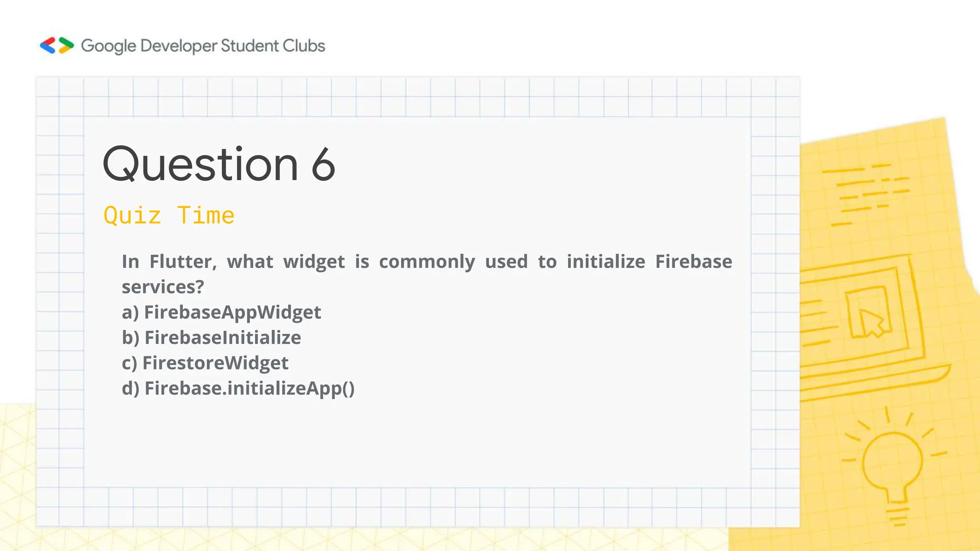Image resolution: width=980 pixels, height=551 pixels.
Task: Click the mouse cursor drawing on laptop
Action: pyautogui.click(x=872, y=322)
